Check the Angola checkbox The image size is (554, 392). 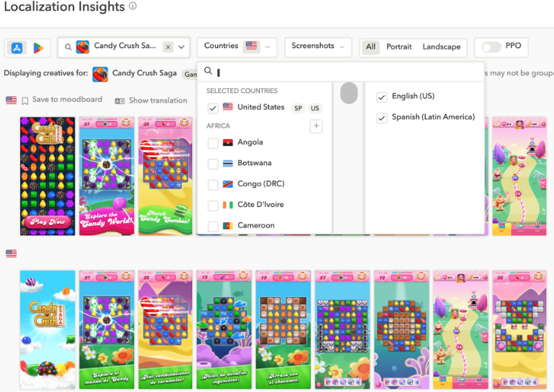pos(212,143)
